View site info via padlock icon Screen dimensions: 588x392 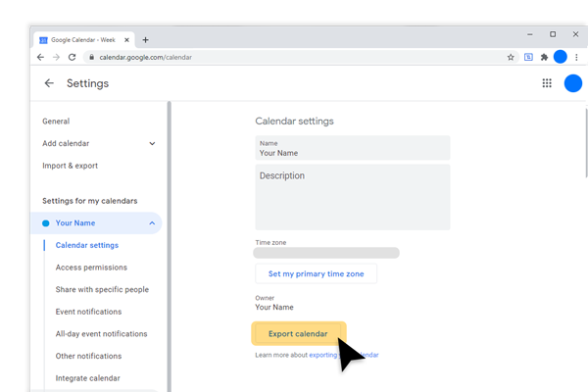[91, 57]
